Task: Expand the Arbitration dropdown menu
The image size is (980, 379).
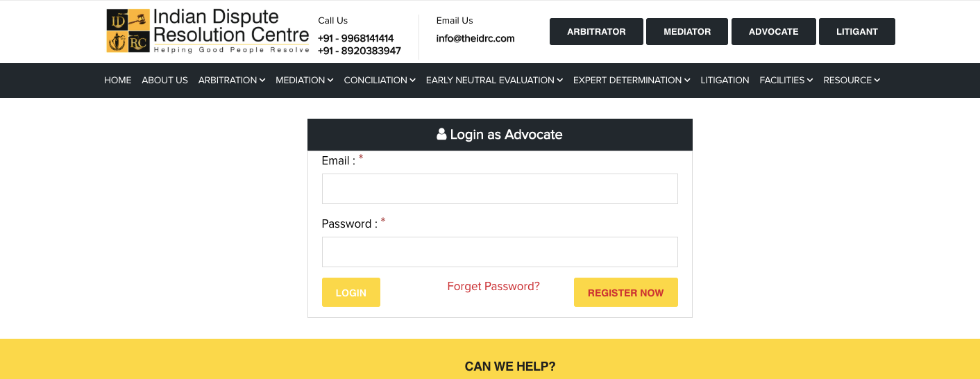Action: click(232, 81)
